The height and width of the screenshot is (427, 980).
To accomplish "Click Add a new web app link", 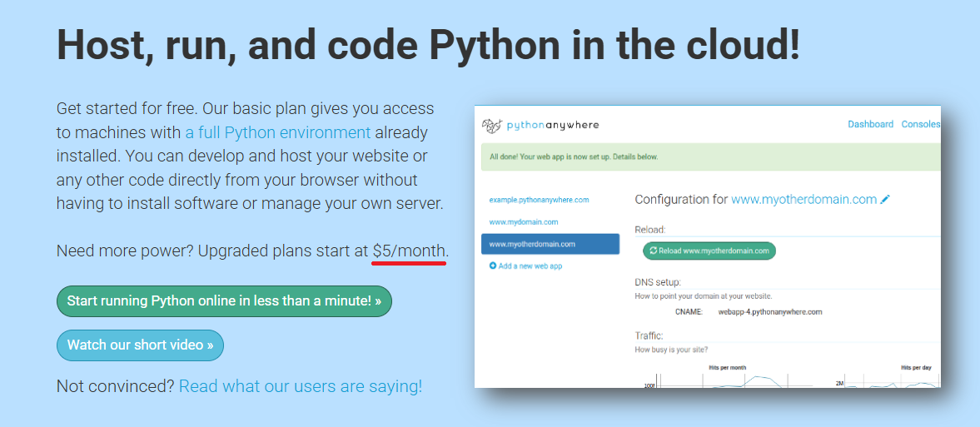I will tap(525, 266).
